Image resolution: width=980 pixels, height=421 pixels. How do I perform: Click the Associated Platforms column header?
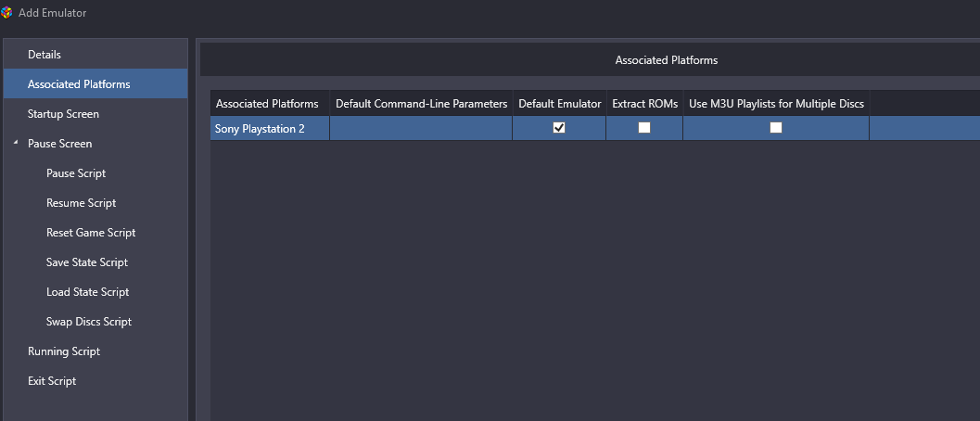(x=270, y=103)
